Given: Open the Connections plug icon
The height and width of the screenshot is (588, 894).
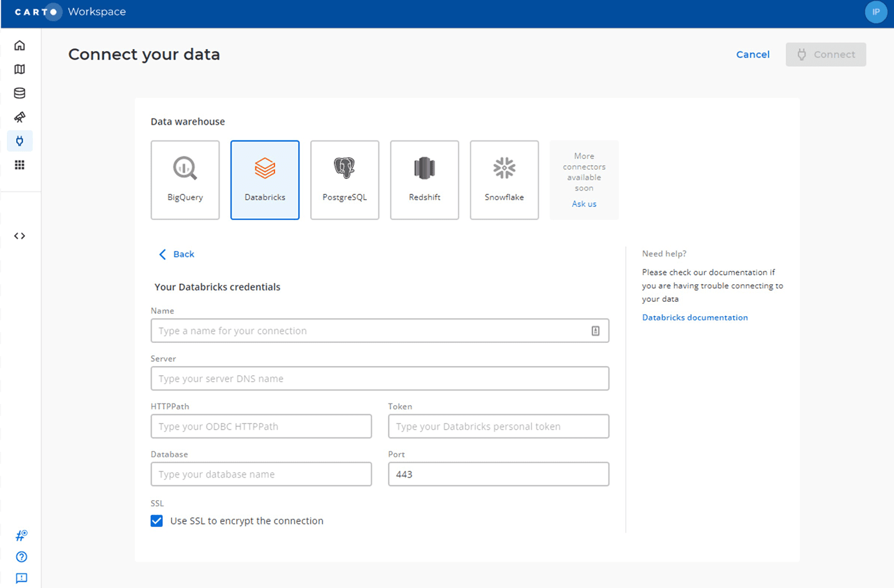Looking at the screenshot, I should click(20, 141).
